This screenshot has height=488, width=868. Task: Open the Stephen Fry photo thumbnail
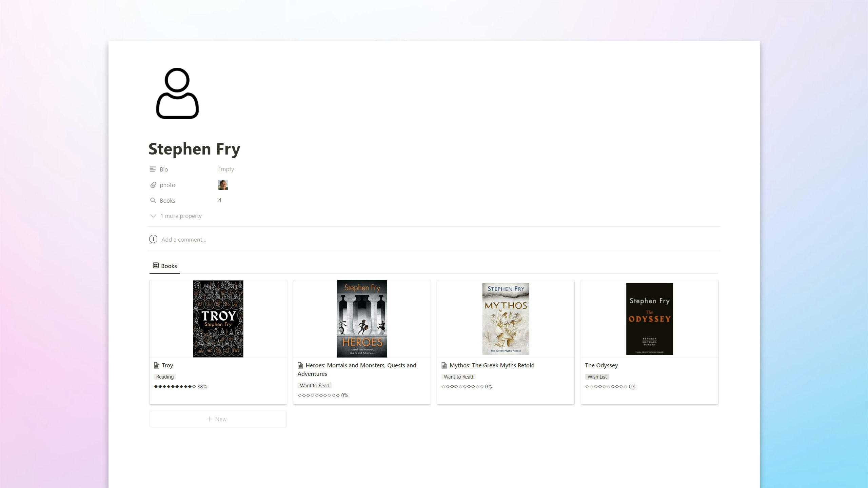(223, 185)
